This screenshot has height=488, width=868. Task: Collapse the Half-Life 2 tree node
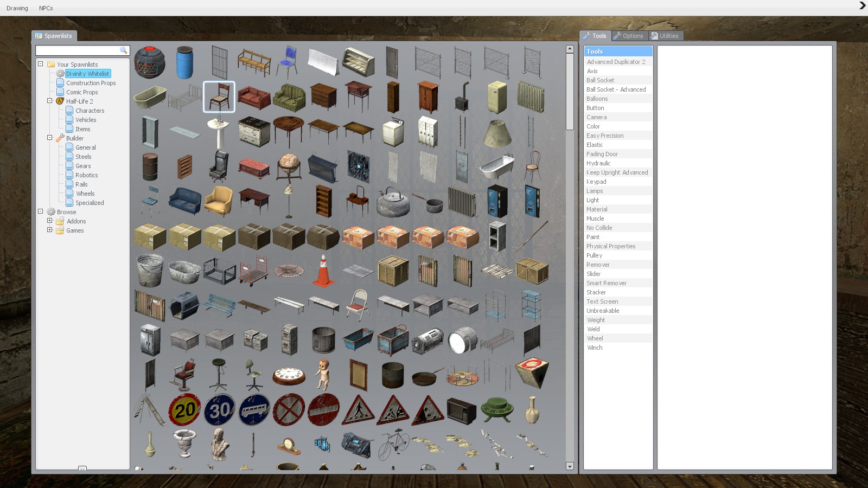49,101
